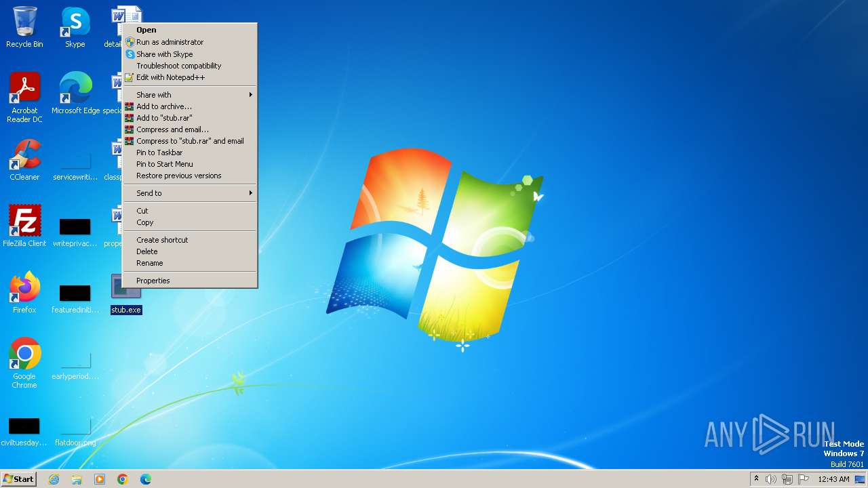
Task: Choose Open in context menu
Action: 190,30
